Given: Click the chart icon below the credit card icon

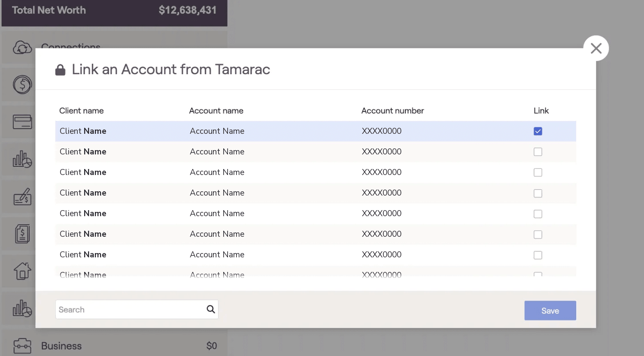Looking at the screenshot, I should click(x=22, y=160).
